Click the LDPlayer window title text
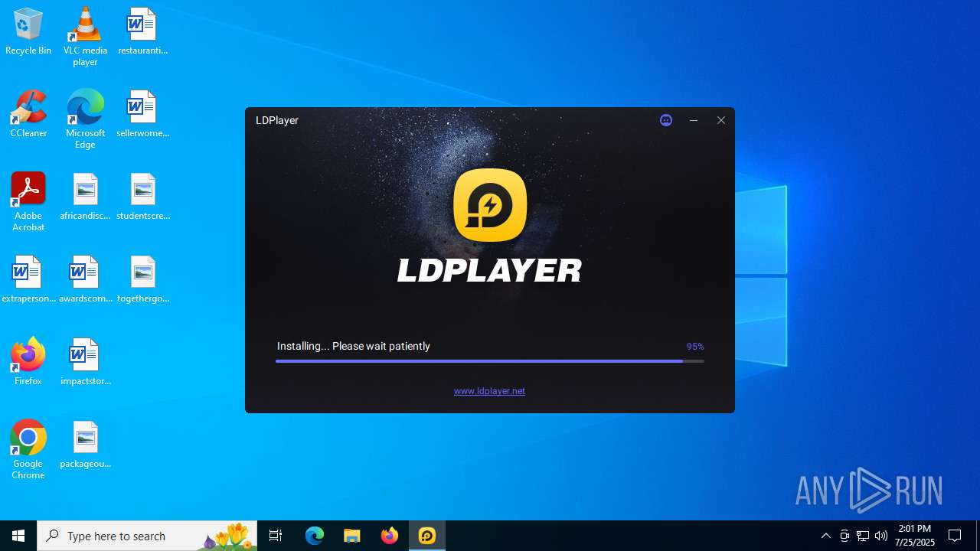This screenshot has width=980, height=551. click(277, 120)
